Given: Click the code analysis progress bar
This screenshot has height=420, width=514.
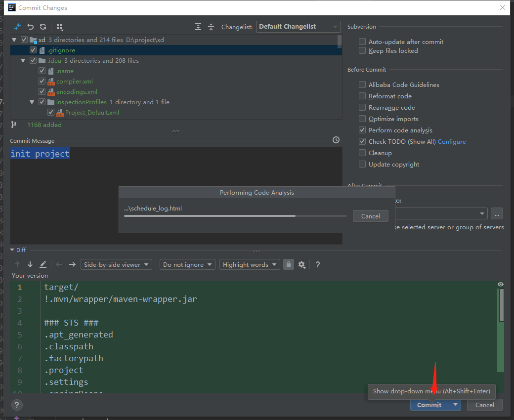Looking at the screenshot, I should tap(235, 216).
